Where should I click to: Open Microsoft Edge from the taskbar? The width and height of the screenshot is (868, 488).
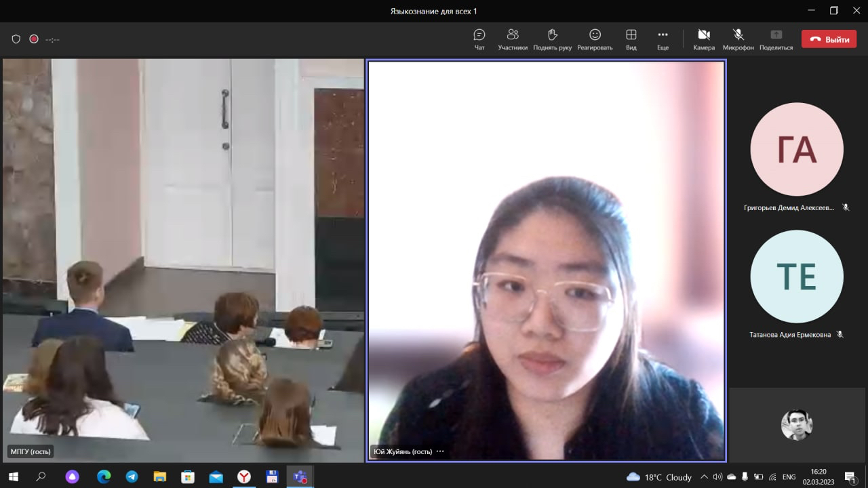coord(104,476)
